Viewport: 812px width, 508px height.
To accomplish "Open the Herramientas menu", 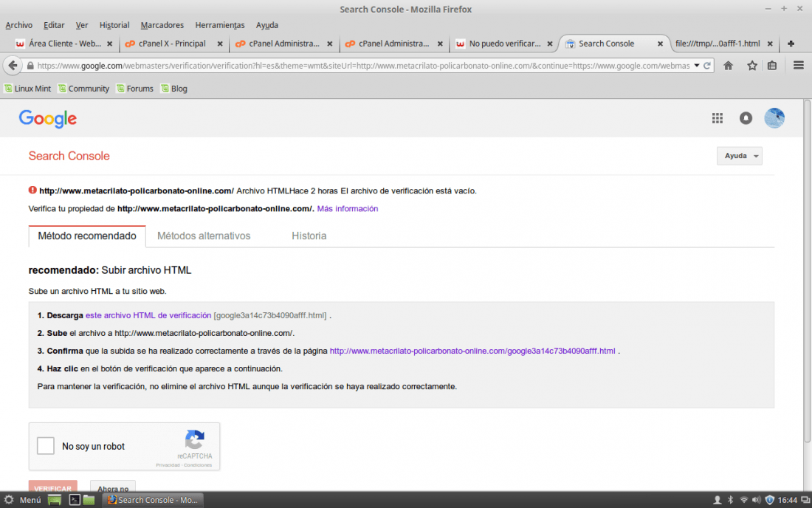I will [x=219, y=25].
